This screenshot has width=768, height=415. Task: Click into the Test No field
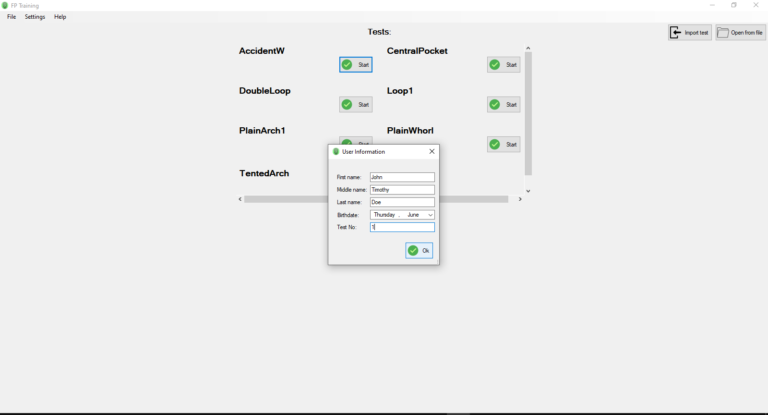click(402, 227)
